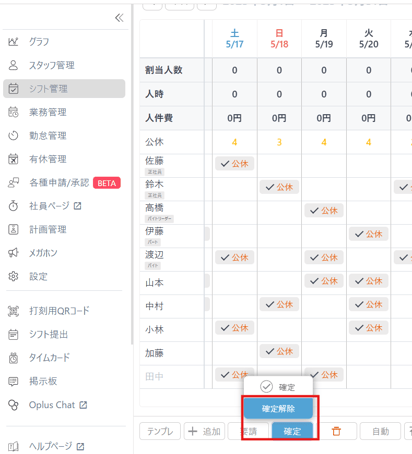Viewport: 412px width, 454px height.
Task: Open the テンプレ template dropdown
Action: (x=160, y=431)
